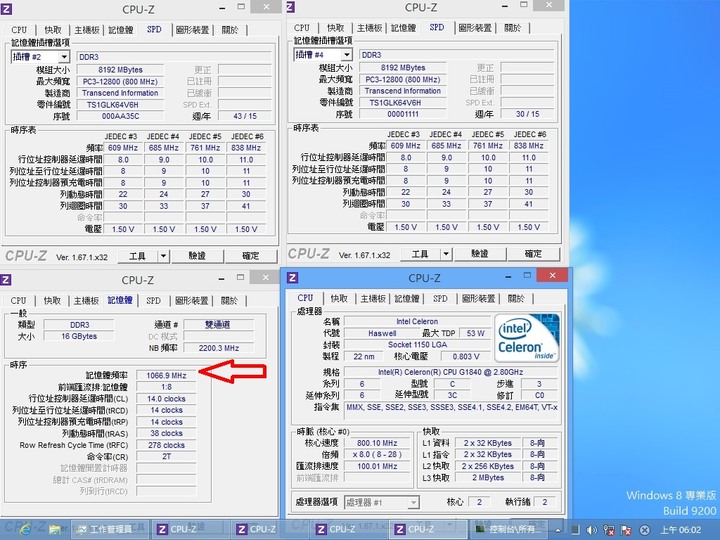This screenshot has width=720, height=540.
Task: Click the Intel Celeron inside logo
Action: [527, 338]
